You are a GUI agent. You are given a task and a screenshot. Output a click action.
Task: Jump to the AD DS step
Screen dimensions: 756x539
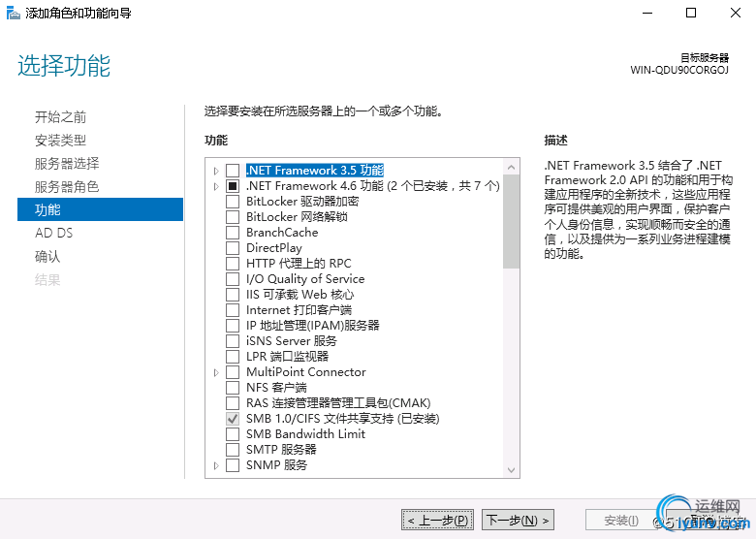[x=53, y=233]
